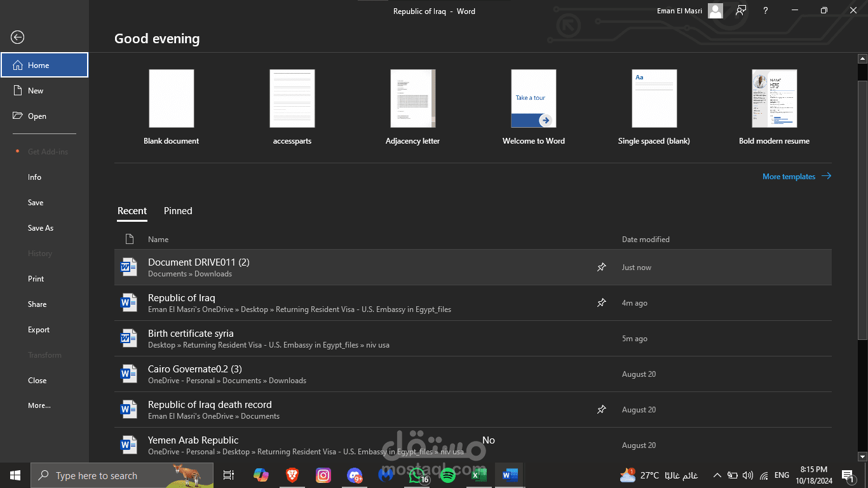Viewport: 868px width, 488px height.
Task: Open the volume control in system tray
Action: 748,475
